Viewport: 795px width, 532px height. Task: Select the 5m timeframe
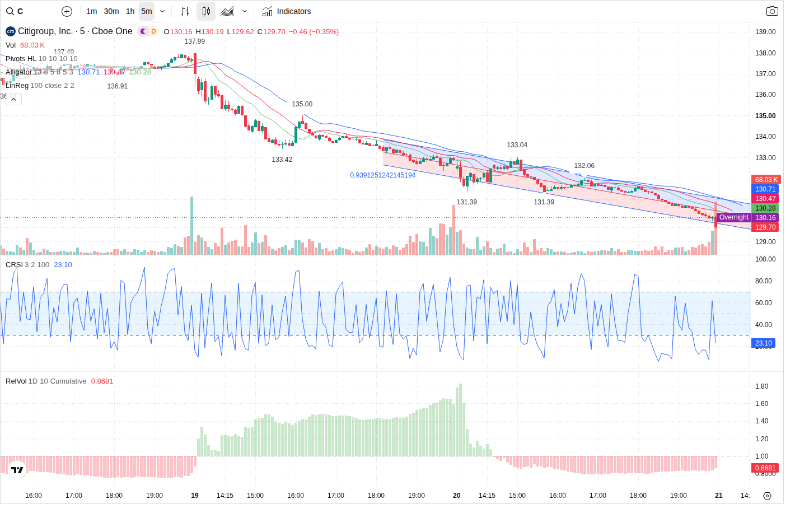coord(147,11)
